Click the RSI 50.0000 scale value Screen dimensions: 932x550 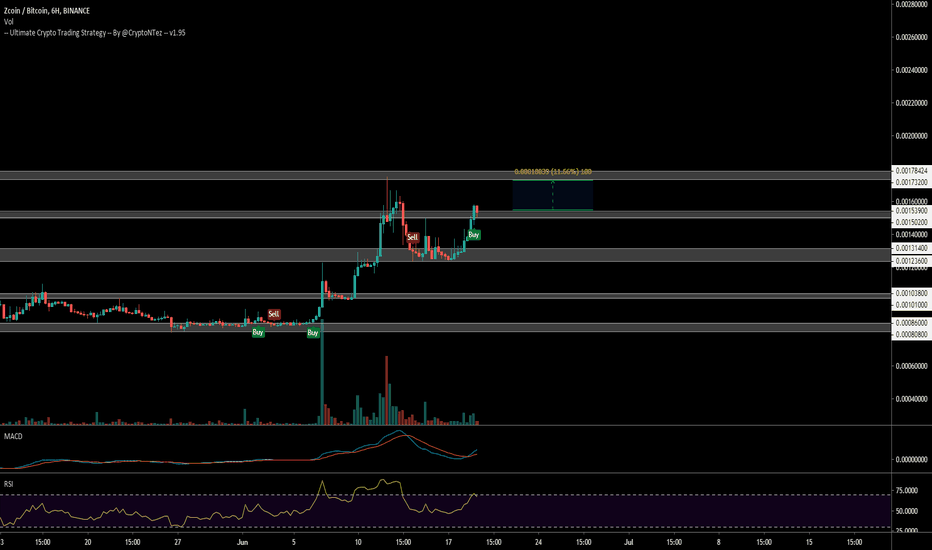pyautogui.click(x=906, y=511)
